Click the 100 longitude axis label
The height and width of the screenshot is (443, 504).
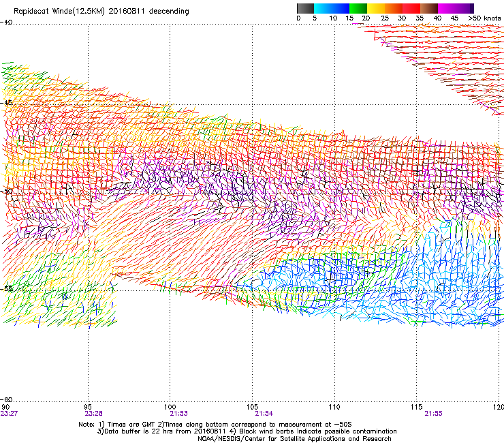(x=170, y=407)
